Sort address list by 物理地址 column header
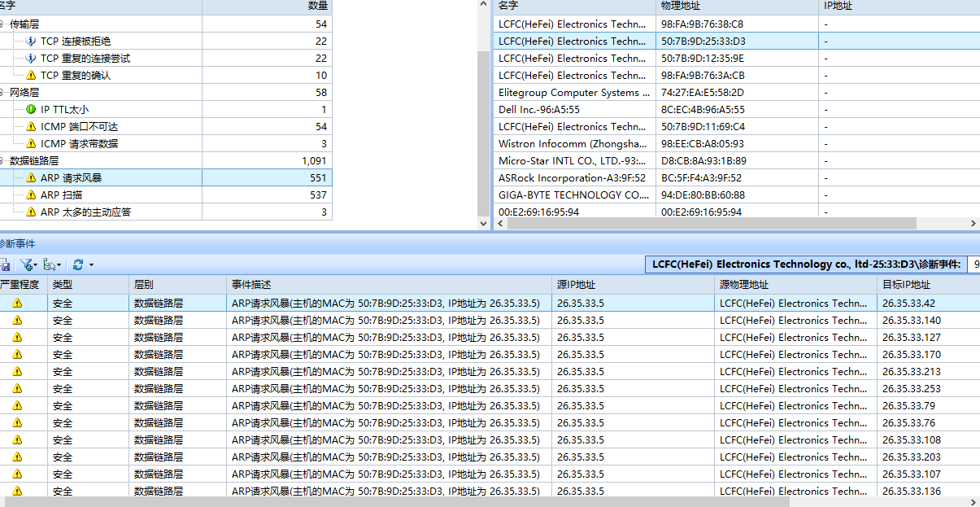The height and width of the screenshot is (507, 980). 737,7
